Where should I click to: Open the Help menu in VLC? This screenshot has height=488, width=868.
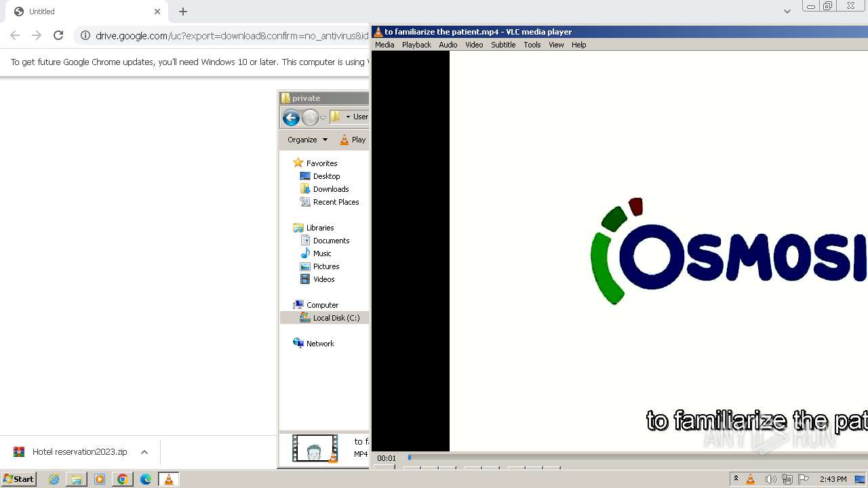tap(578, 45)
